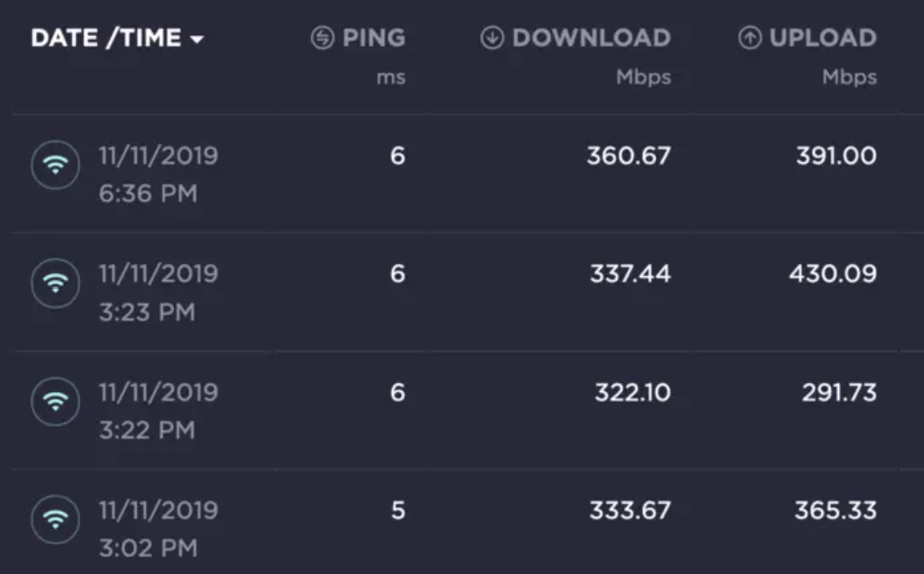Click Wi-Fi icon for 3:23 PM result
This screenshot has width=924, height=574.
[55, 284]
